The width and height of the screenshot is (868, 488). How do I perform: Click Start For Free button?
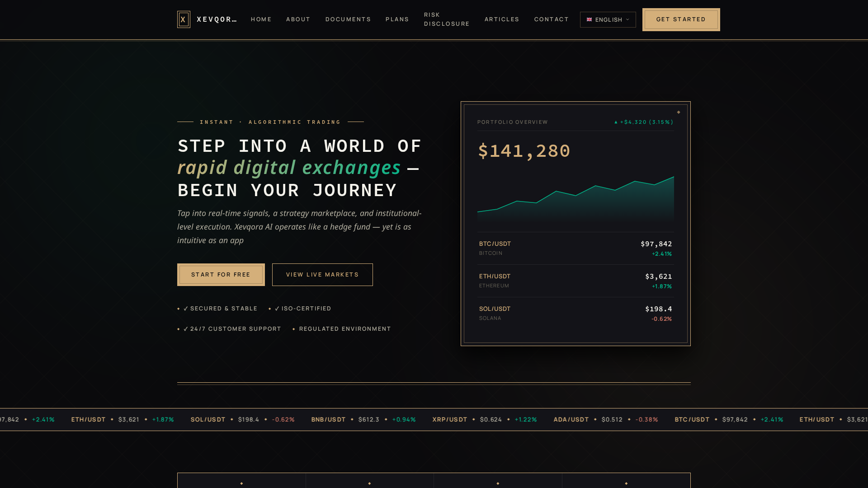tap(221, 275)
